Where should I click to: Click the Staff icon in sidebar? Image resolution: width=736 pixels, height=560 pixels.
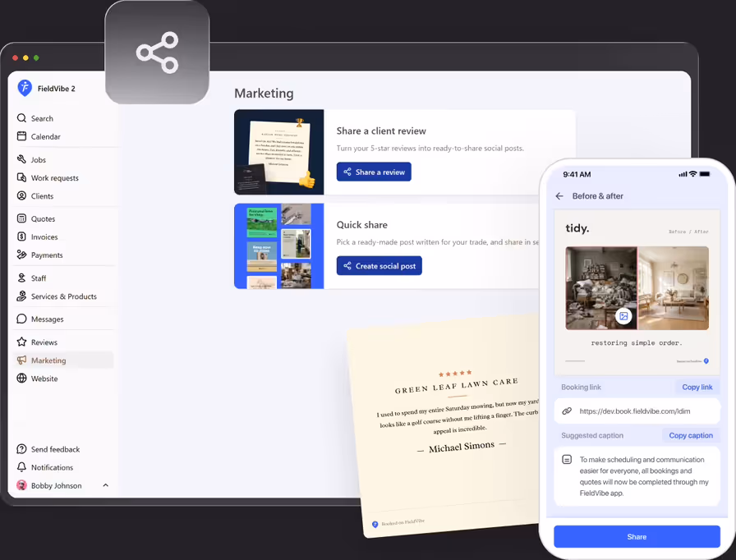pos(21,278)
